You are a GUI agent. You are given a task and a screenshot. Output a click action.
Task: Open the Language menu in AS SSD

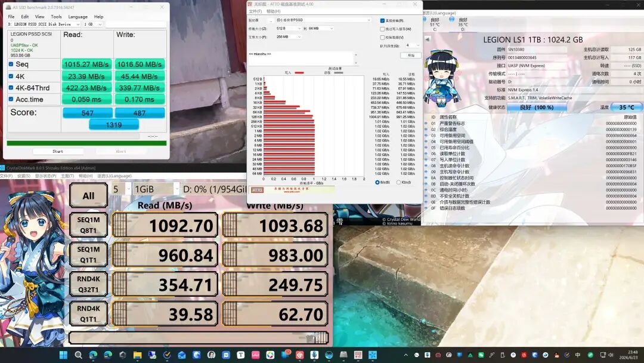pyautogui.click(x=78, y=17)
